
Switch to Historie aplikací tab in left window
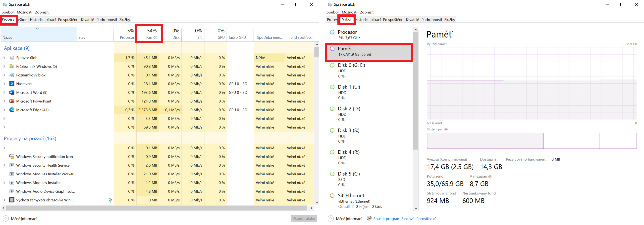point(43,19)
